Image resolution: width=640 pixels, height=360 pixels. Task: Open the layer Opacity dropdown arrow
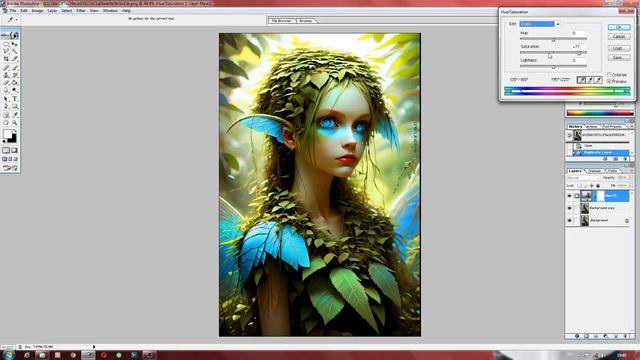630,178
